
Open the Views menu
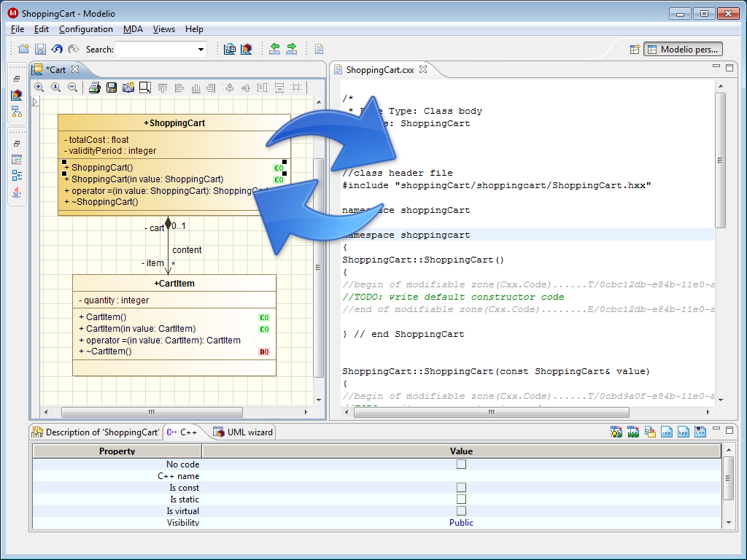(x=164, y=29)
